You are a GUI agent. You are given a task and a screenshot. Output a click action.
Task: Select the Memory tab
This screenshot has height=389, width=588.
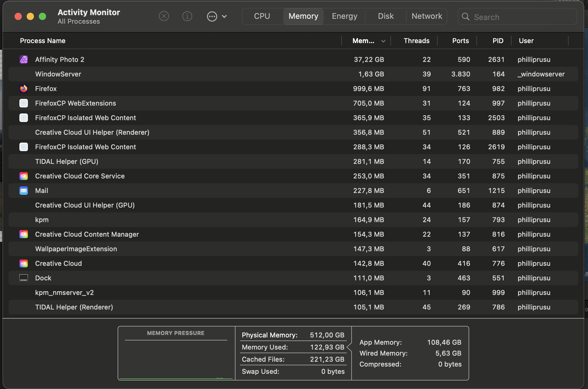pos(303,16)
